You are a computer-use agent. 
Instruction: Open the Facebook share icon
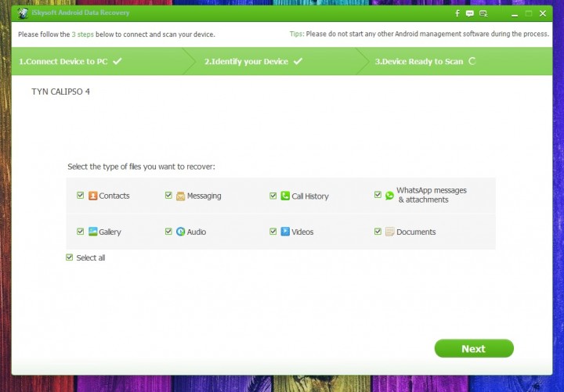(x=457, y=13)
